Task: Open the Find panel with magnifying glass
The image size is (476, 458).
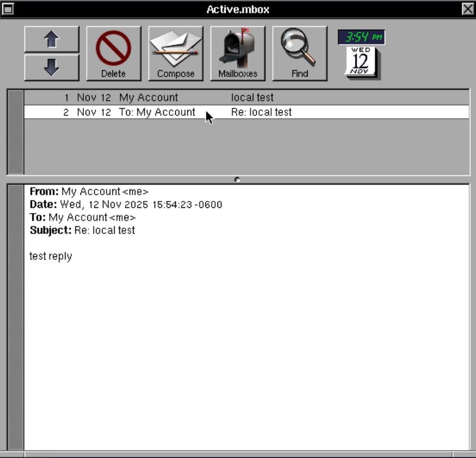Action: tap(300, 53)
